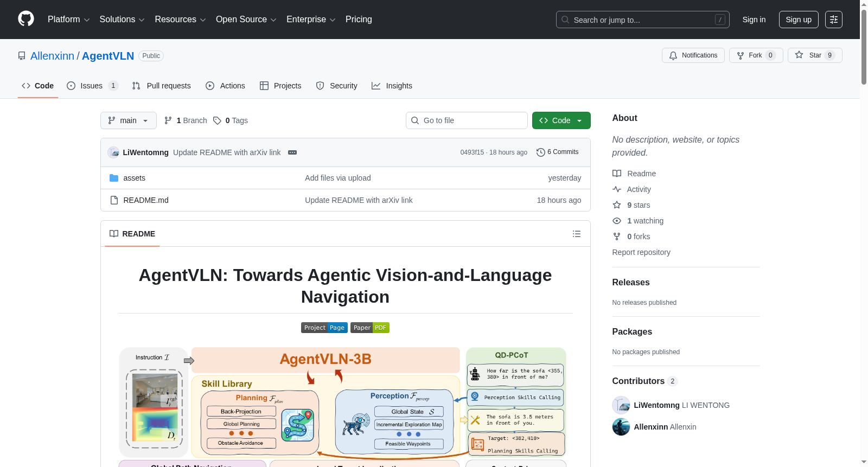Open the README.md file
868x467 pixels.
[146, 200]
